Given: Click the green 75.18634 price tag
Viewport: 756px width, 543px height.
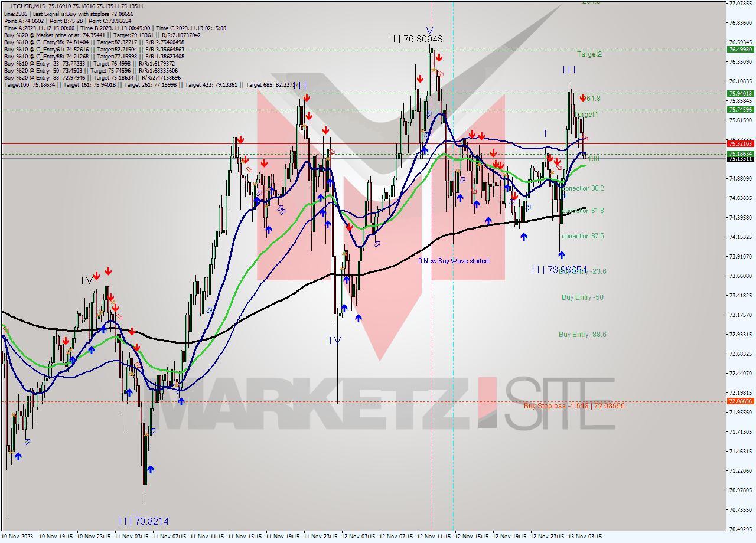Looking at the screenshot, I should click(x=741, y=153).
